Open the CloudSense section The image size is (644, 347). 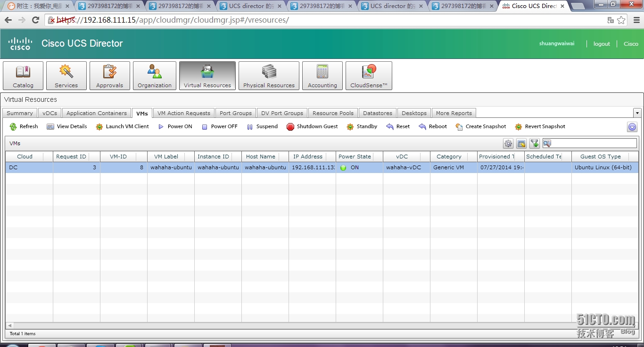click(369, 75)
